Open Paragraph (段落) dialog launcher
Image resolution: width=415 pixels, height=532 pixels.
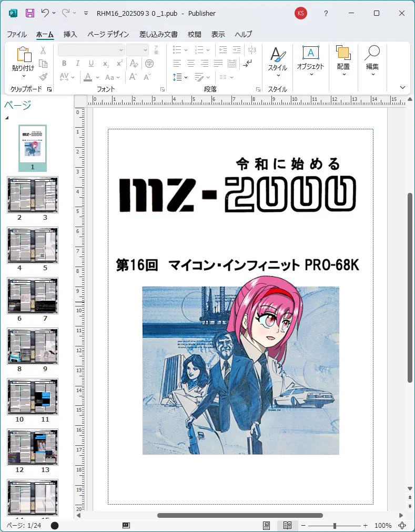click(x=258, y=89)
